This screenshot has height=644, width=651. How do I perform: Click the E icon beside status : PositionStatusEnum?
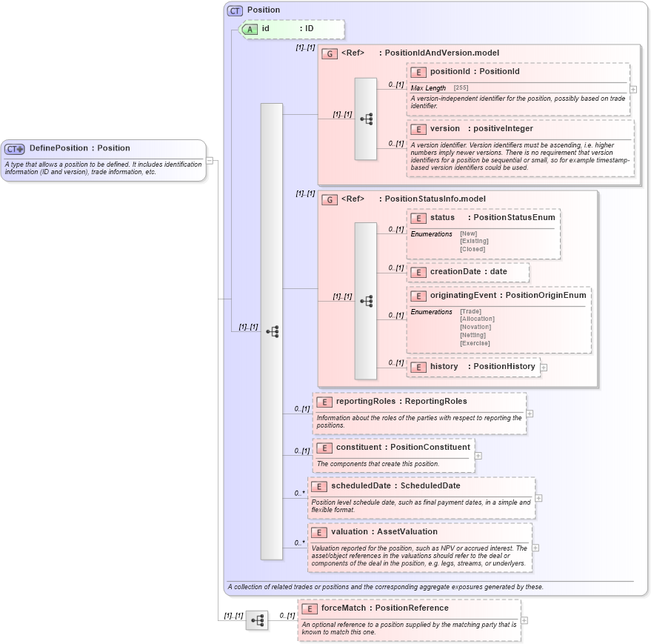pos(418,218)
